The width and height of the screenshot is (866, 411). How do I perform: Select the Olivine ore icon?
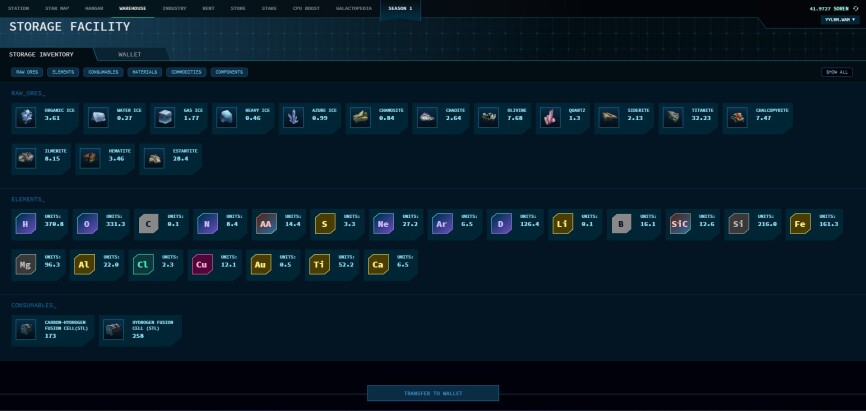point(489,118)
